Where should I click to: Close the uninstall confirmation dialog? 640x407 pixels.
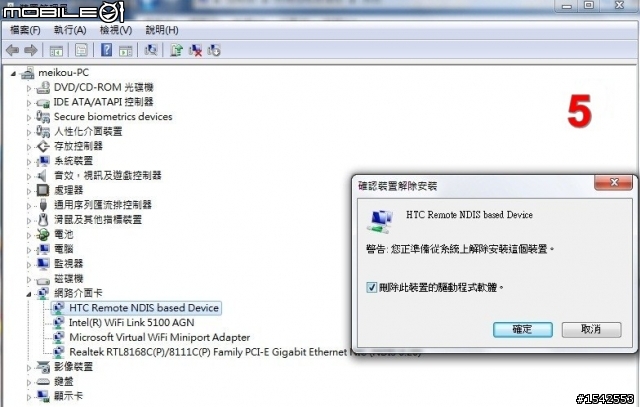click(x=613, y=182)
